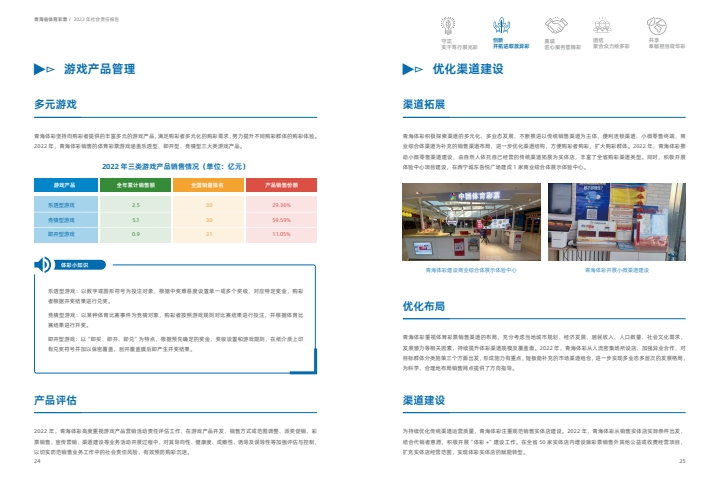
Task: Click the speaker icon beside 体彩小知识
Action: pos(43,265)
